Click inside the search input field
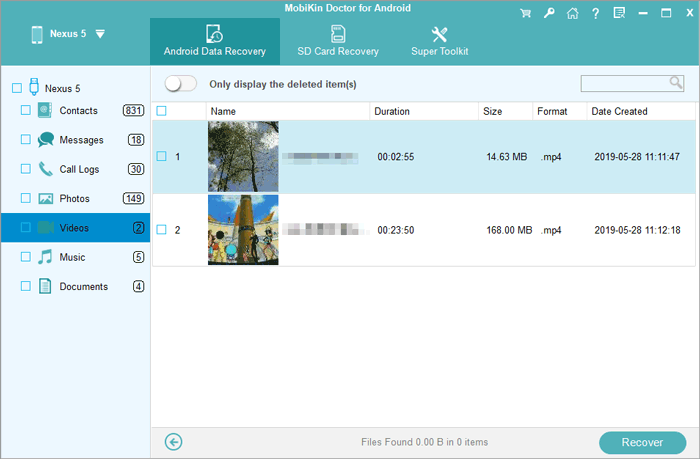700x459 pixels. (x=625, y=83)
